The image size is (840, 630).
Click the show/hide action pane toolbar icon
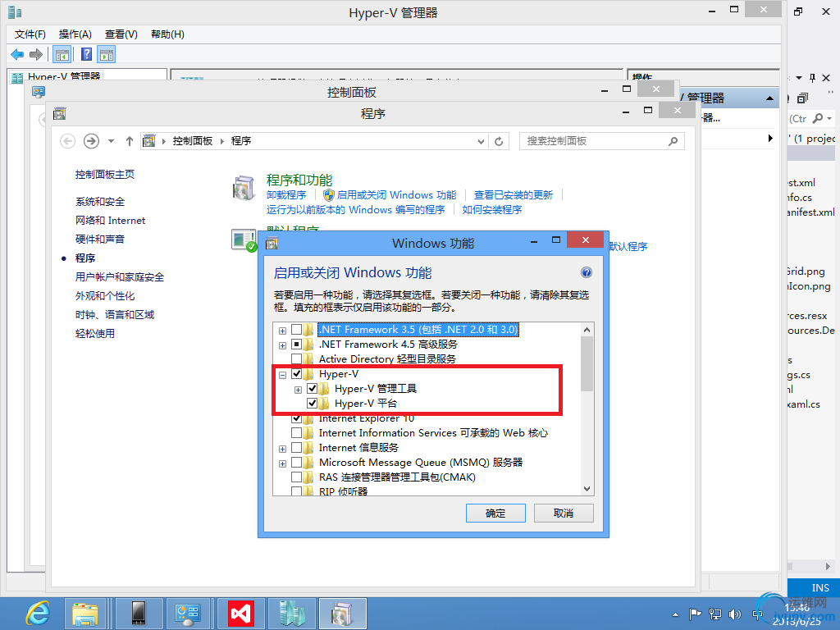tap(107, 54)
